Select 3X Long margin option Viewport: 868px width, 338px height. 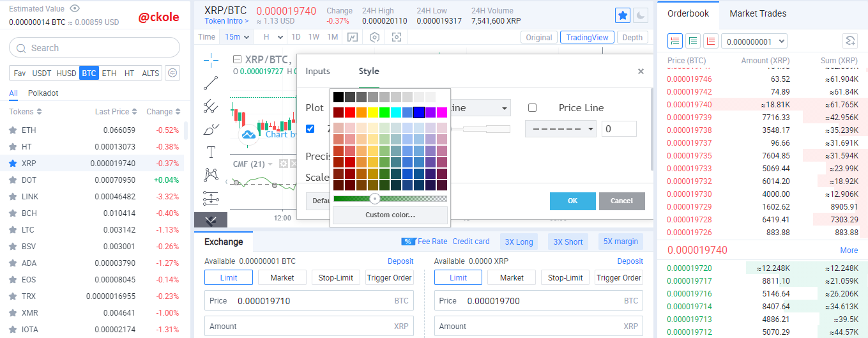click(x=519, y=242)
